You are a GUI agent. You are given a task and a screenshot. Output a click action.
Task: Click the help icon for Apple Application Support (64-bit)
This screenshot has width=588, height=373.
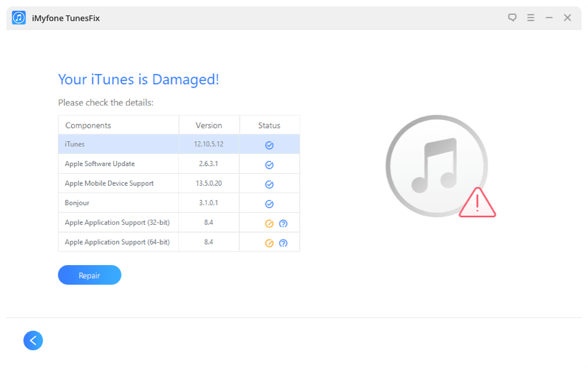[283, 243]
